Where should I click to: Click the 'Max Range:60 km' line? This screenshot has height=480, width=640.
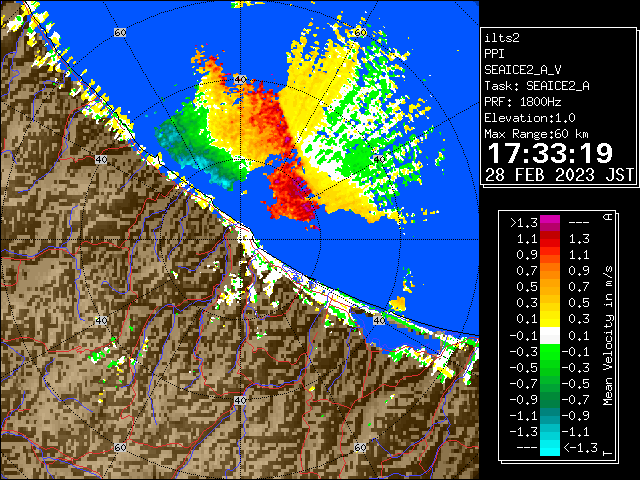pos(536,134)
